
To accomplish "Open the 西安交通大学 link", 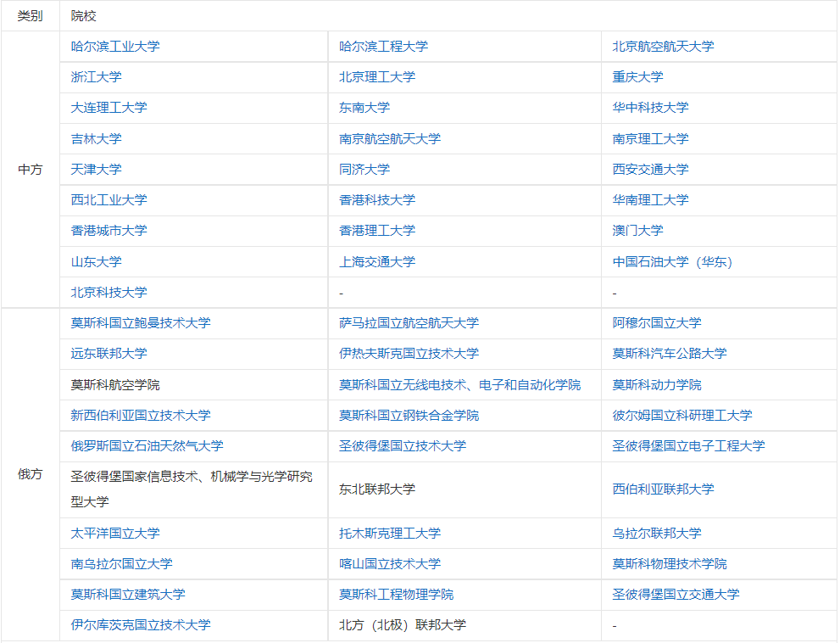I will pyautogui.click(x=651, y=170).
